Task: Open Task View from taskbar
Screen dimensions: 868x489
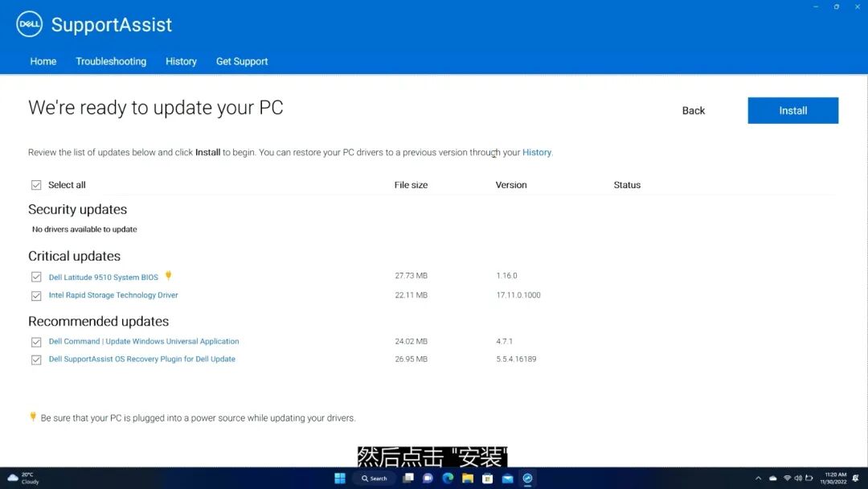Action: coord(408,478)
